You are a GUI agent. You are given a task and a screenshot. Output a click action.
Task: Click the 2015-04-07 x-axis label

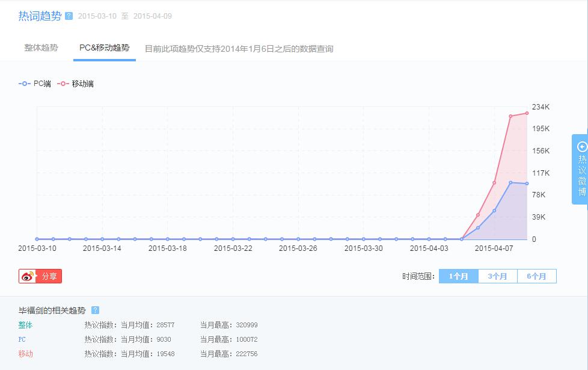[494, 248]
